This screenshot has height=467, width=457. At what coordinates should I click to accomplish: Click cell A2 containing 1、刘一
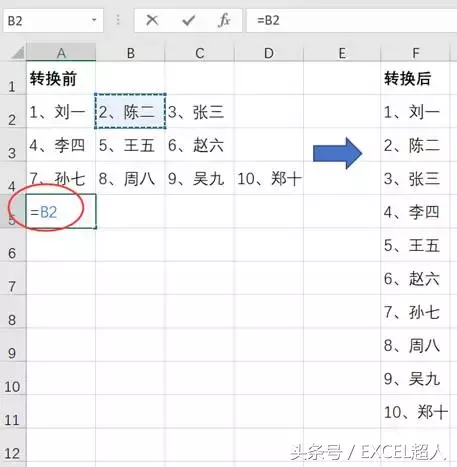(x=61, y=111)
